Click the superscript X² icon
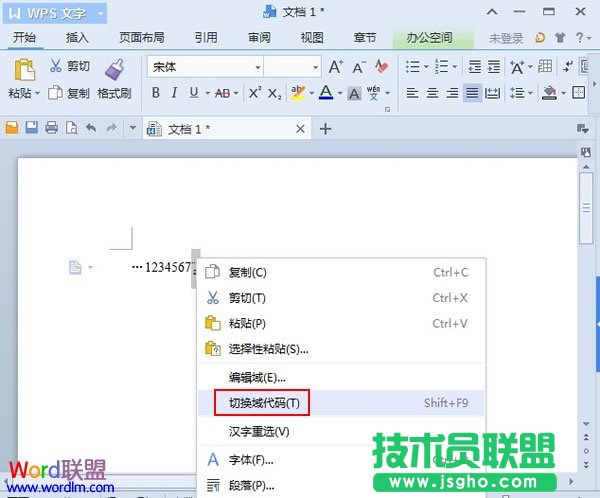The image size is (600, 498). (255, 93)
